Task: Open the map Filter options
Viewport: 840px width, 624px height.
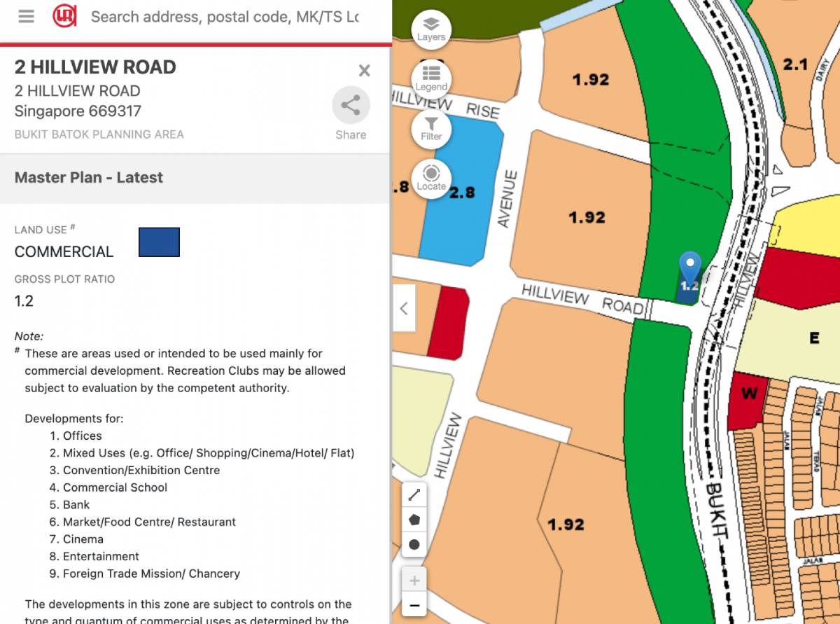Action: 431,128
